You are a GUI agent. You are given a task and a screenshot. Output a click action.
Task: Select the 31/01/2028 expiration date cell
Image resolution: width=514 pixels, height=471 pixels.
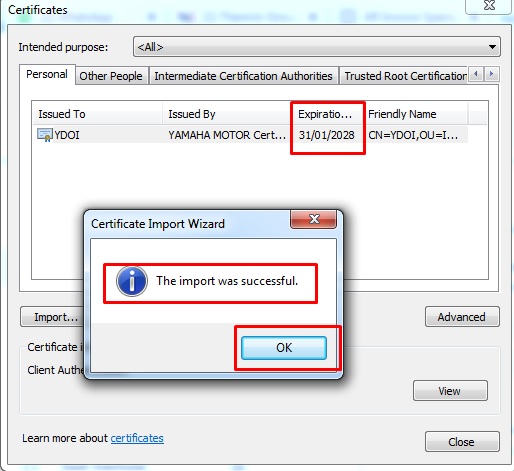(326, 135)
